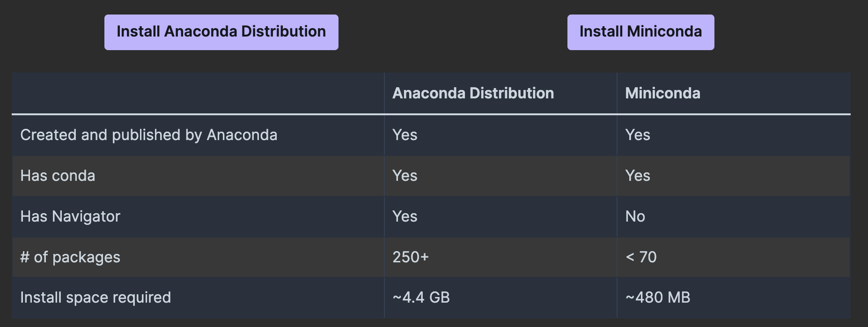Select Anaconda Distribution's 'Yes' in Created and published row

405,135
